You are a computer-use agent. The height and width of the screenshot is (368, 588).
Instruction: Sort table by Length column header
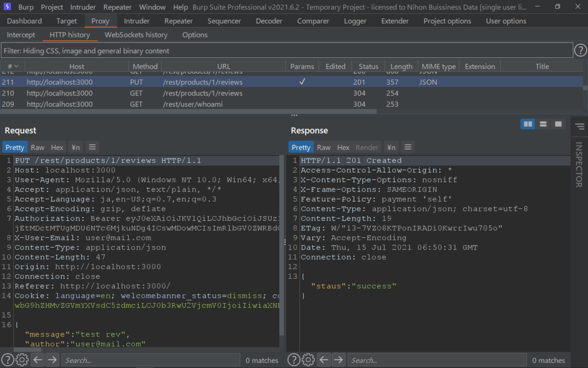[x=401, y=66]
